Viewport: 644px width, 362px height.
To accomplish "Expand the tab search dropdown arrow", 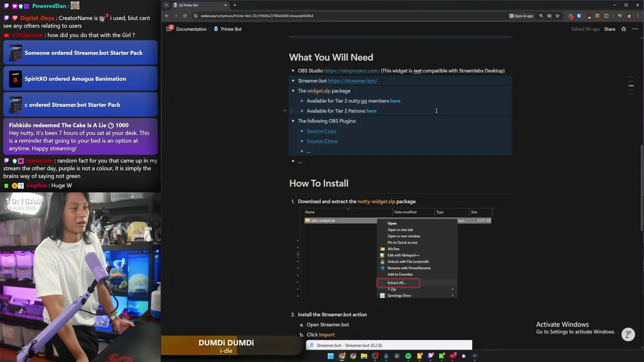I will [166, 5].
